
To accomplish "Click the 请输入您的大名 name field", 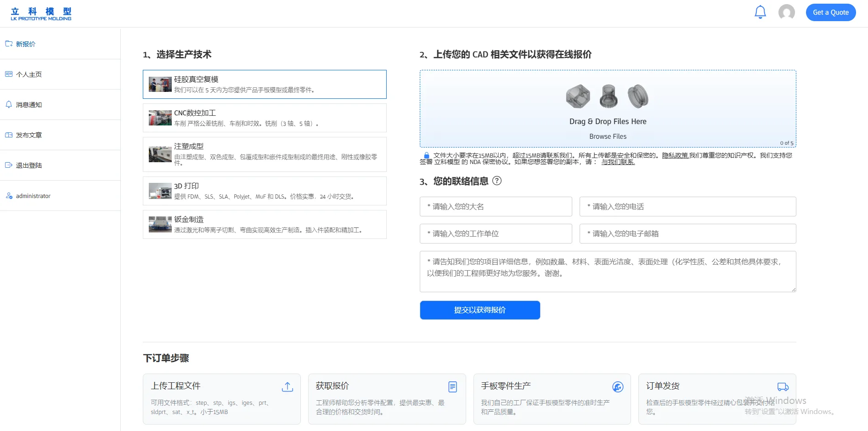I will point(495,206).
